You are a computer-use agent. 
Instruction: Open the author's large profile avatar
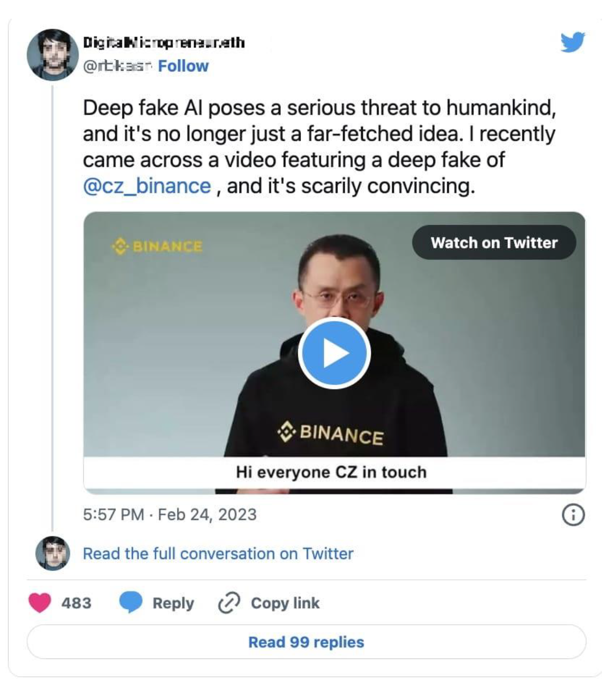[x=52, y=55]
